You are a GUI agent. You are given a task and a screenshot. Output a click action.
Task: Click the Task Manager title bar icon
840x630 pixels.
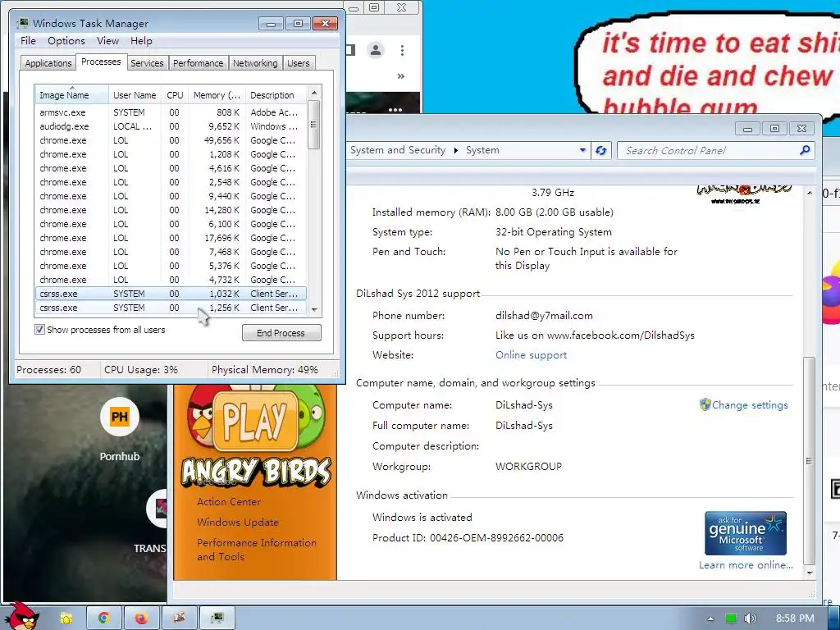(22, 23)
